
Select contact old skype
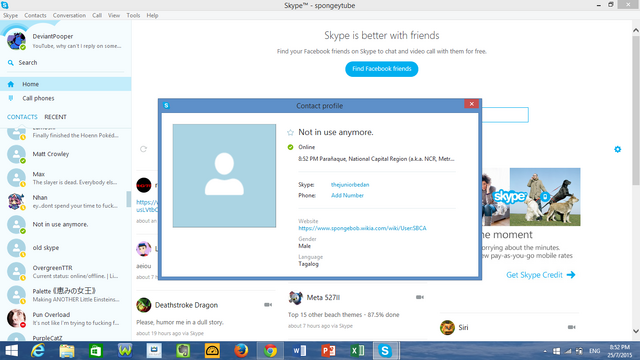pos(65,248)
